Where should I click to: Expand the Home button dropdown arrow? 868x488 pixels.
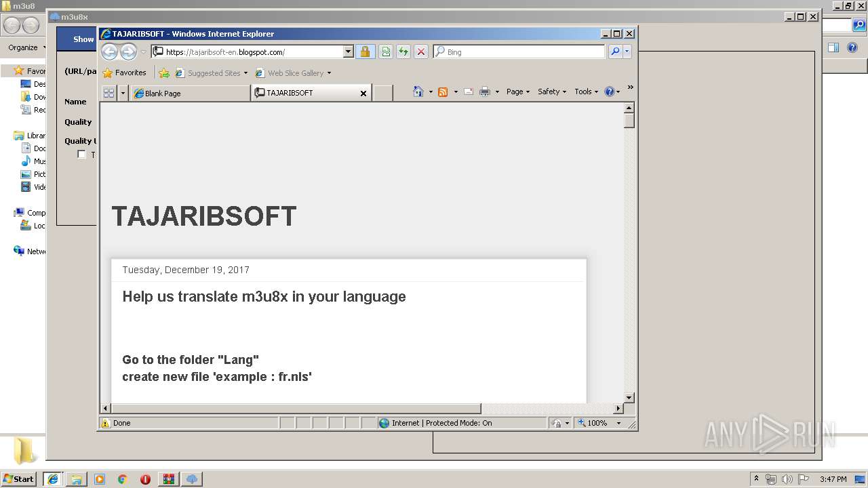point(431,92)
